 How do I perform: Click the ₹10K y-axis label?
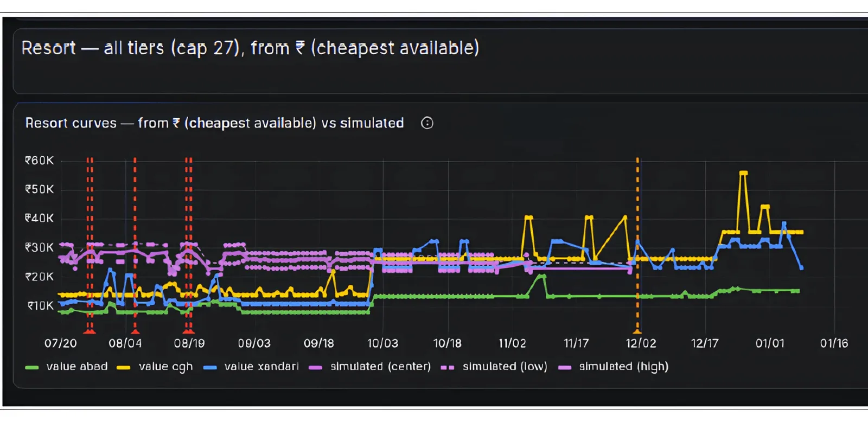click(41, 306)
